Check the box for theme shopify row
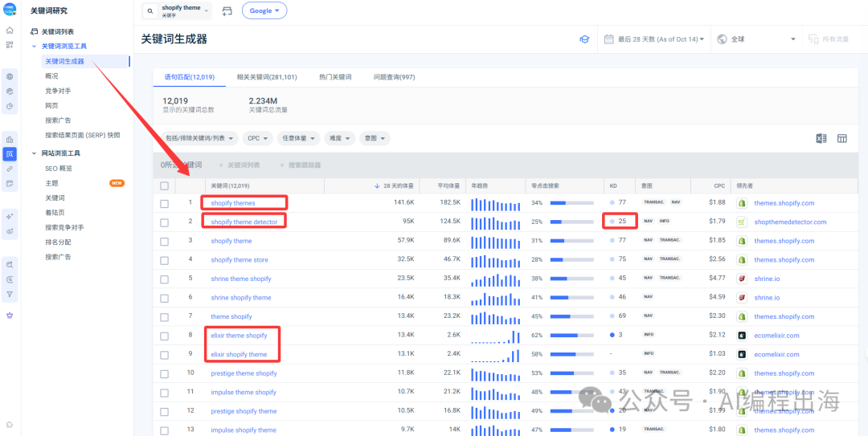The height and width of the screenshot is (436, 868). tap(164, 317)
